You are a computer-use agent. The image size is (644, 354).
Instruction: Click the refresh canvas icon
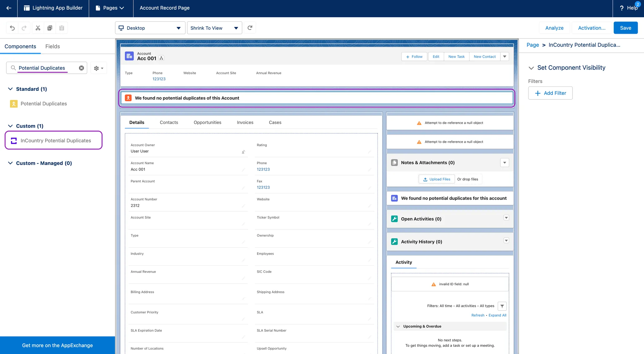point(250,28)
